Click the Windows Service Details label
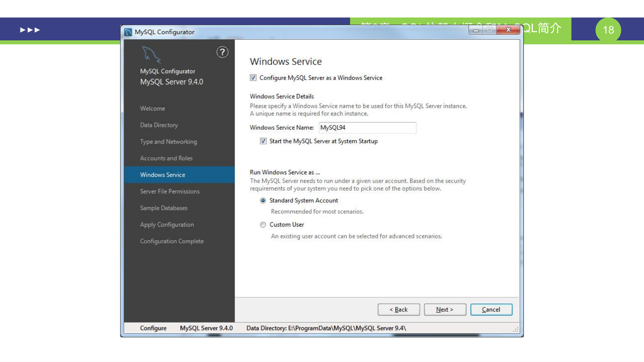The image size is (644, 362). [282, 96]
